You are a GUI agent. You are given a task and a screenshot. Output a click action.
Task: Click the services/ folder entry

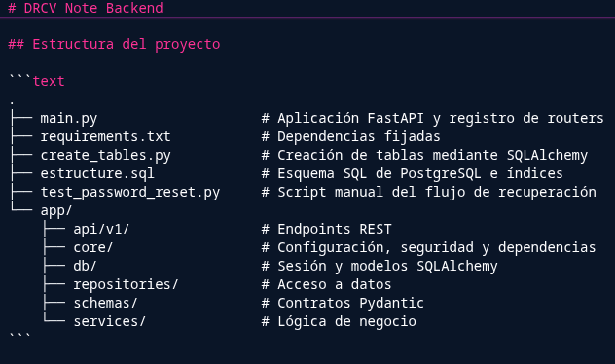pos(109,321)
